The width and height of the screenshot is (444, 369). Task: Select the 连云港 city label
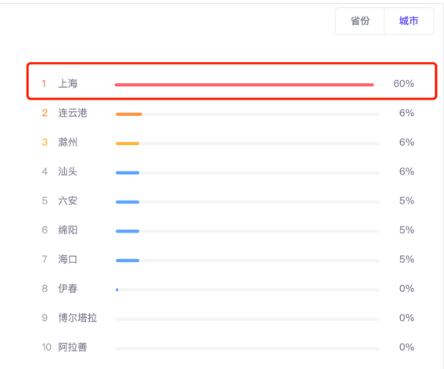tap(73, 113)
